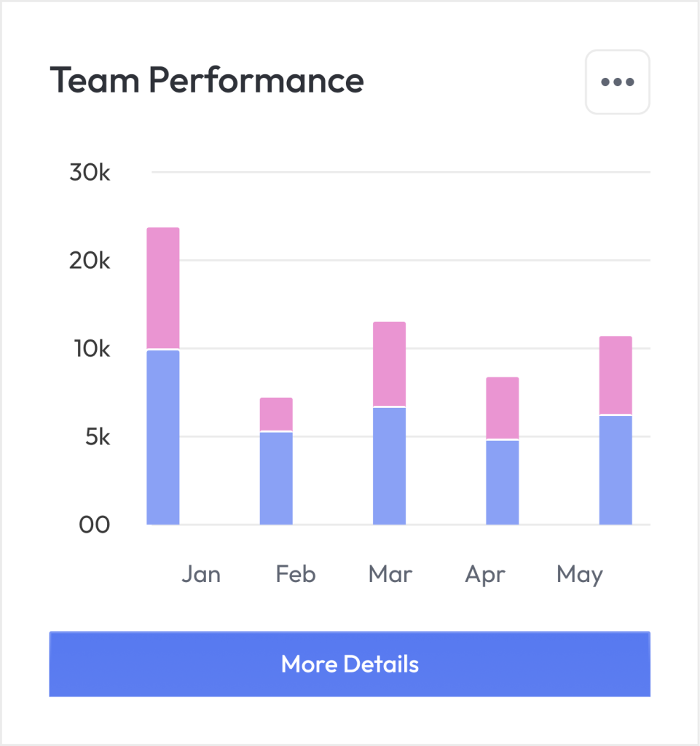This screenshot has height=746, width=700.
Task: Click the blue segment of April bar
Action: 503,482
